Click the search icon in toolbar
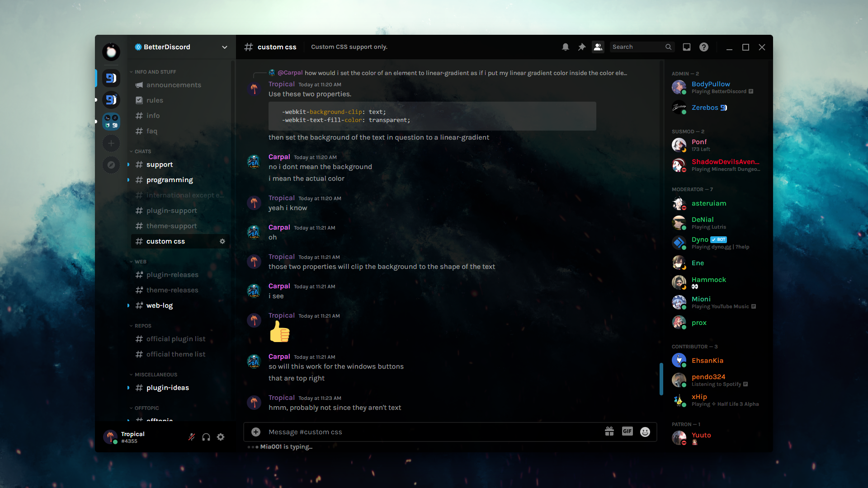Viewport: 868px width, 488px height. [669, 47]
